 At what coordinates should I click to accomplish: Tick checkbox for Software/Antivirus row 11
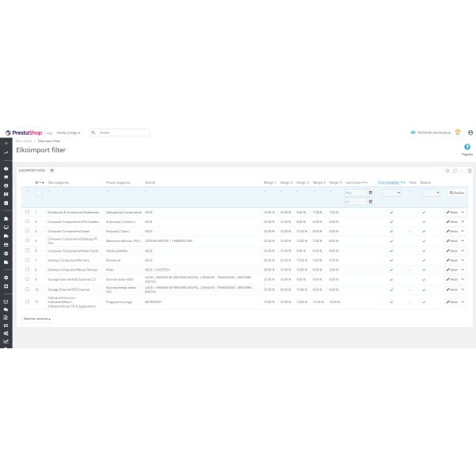click(x=28, y=302)
